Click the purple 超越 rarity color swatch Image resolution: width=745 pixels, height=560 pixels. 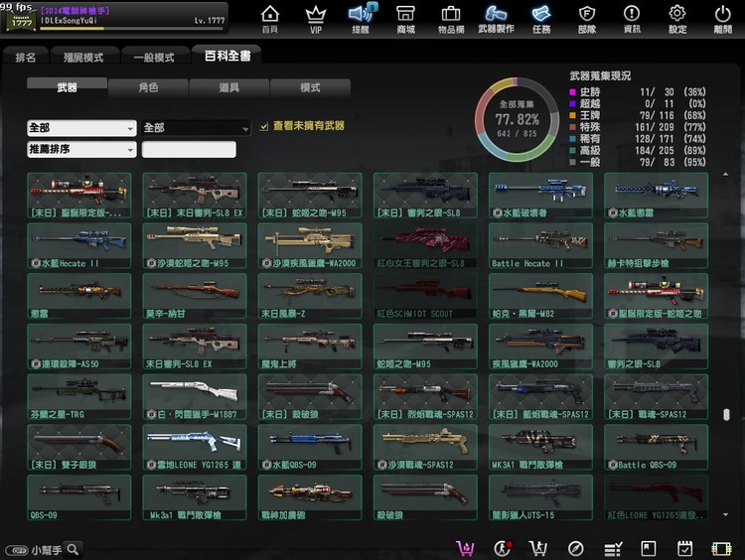click(x=572, y=103)
